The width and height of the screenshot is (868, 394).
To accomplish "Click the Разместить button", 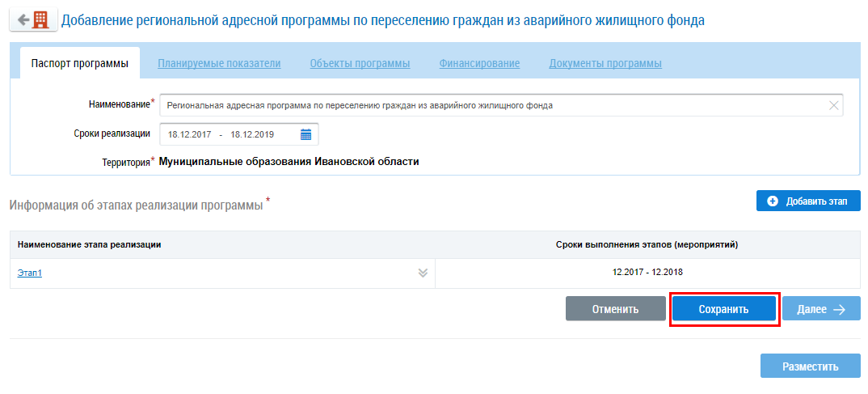I will point(810,366).
